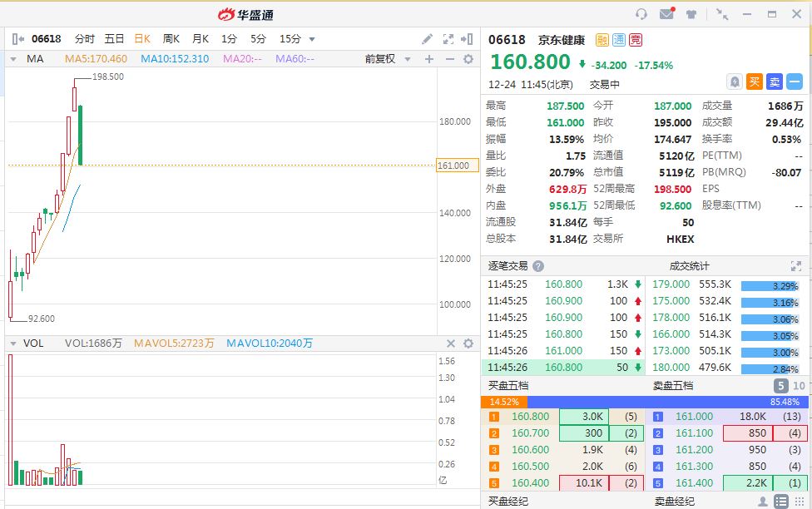The width and height of the screenshot is (812, 509).
Task: Expand the 15分 timeframe dropdown
Action: [x=311, y=39]
